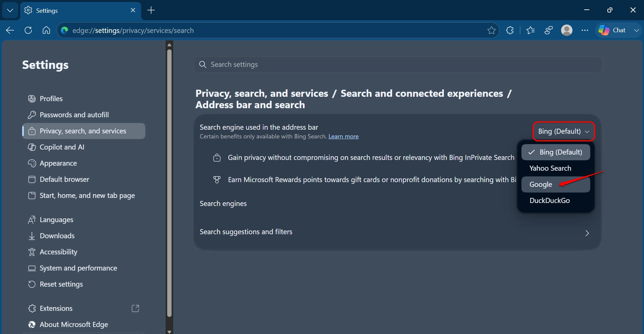Open the Home page button
This screenshot has height=334, width=644.
46,30
